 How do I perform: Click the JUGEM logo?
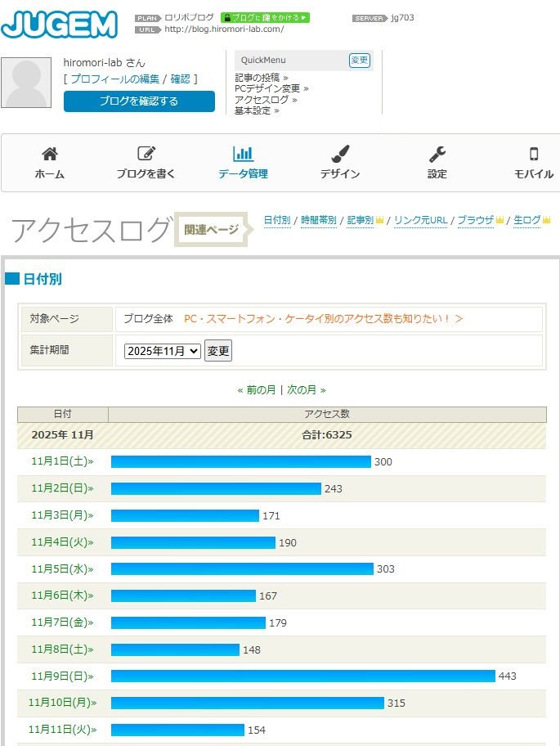tap(59, 24)
